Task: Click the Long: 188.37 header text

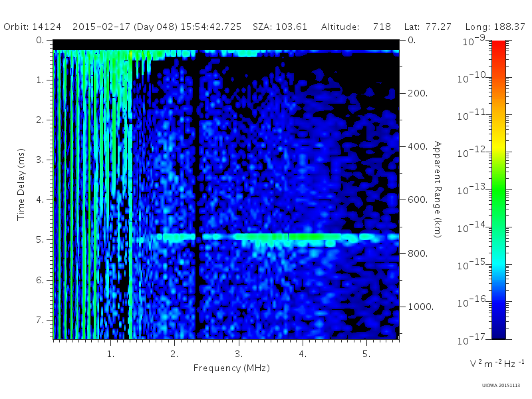Action: [x=495, y=27]
